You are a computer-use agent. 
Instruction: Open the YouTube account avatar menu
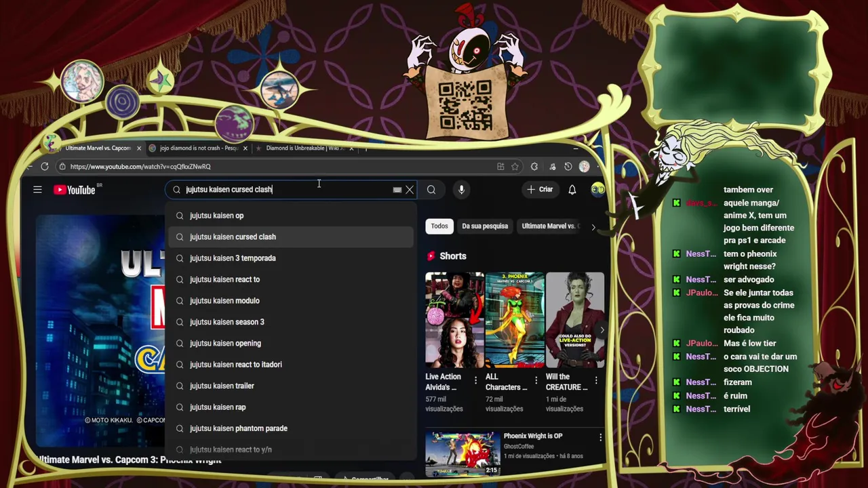point(597,190)
